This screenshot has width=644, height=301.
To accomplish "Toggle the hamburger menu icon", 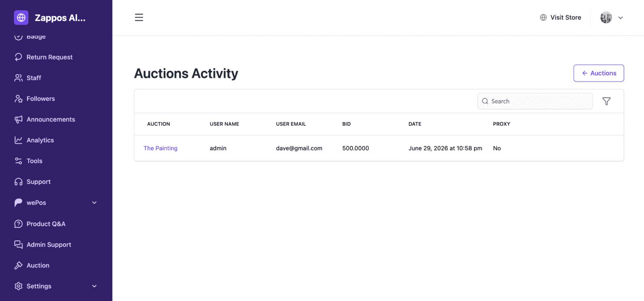I will [x=139, y=17].
